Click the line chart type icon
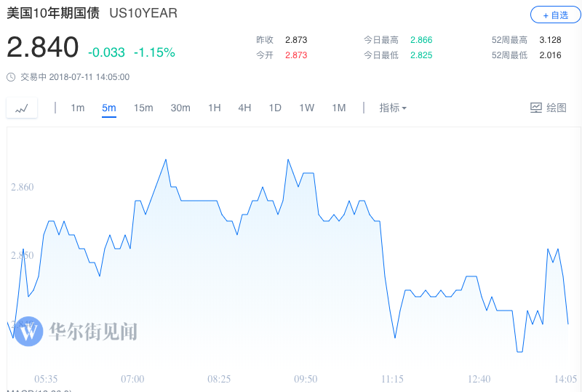Image resolution: width=582 pixels, height=392 pixels. pyautogui.click(x=22, y=108)
